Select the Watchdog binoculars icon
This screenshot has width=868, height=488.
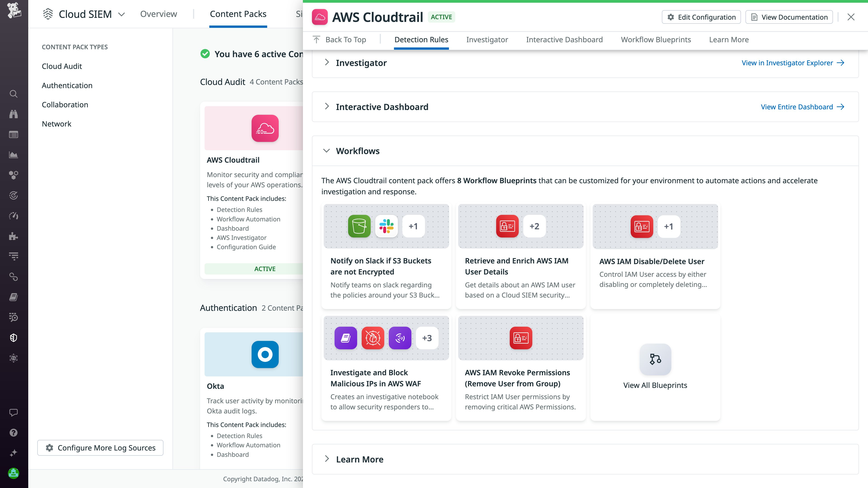(x=14, y=114)
